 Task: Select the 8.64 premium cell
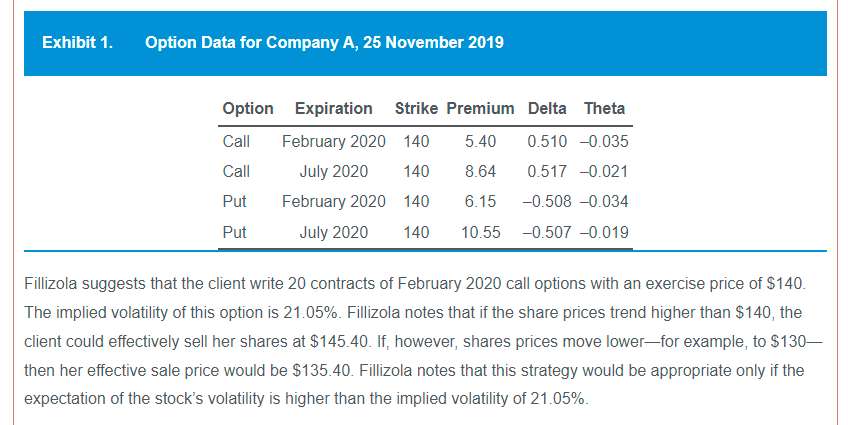(x=480, y=171)
